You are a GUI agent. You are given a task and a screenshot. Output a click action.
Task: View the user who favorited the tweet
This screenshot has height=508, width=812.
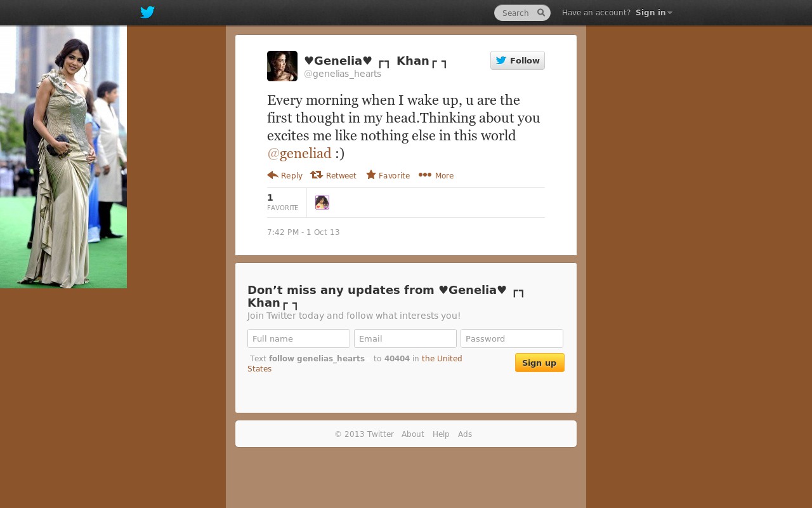point(322,203)
